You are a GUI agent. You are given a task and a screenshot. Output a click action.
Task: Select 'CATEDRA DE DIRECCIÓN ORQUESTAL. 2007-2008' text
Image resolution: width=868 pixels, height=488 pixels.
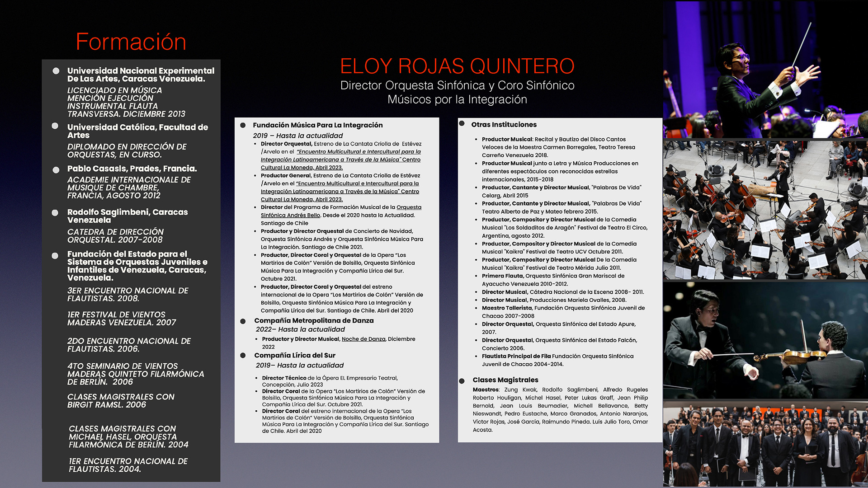(x=115, y=236)
